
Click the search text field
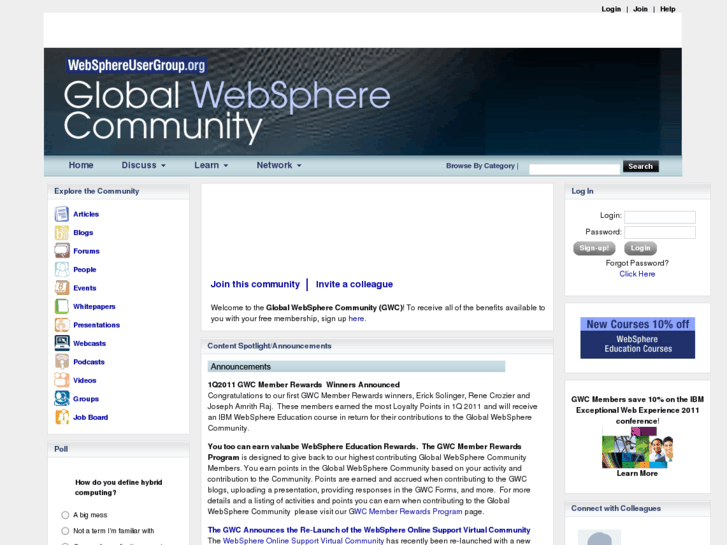pyautogui.click(x=574, y=169)
